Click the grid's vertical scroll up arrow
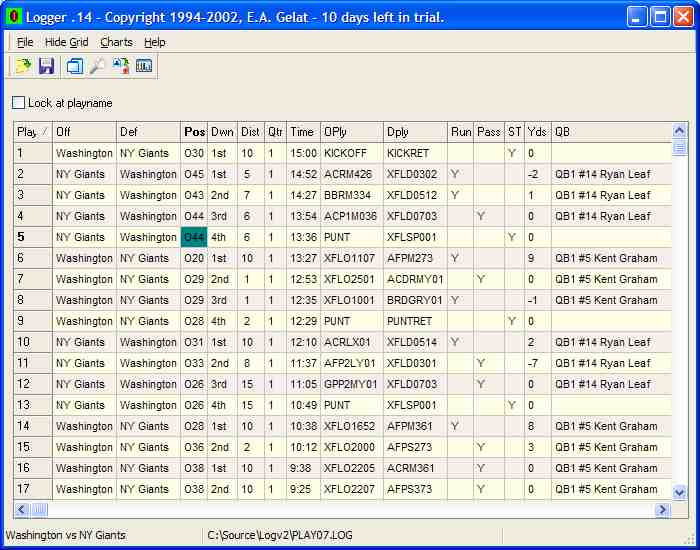Screen dimensions: 700x550 tap(679, 130)
